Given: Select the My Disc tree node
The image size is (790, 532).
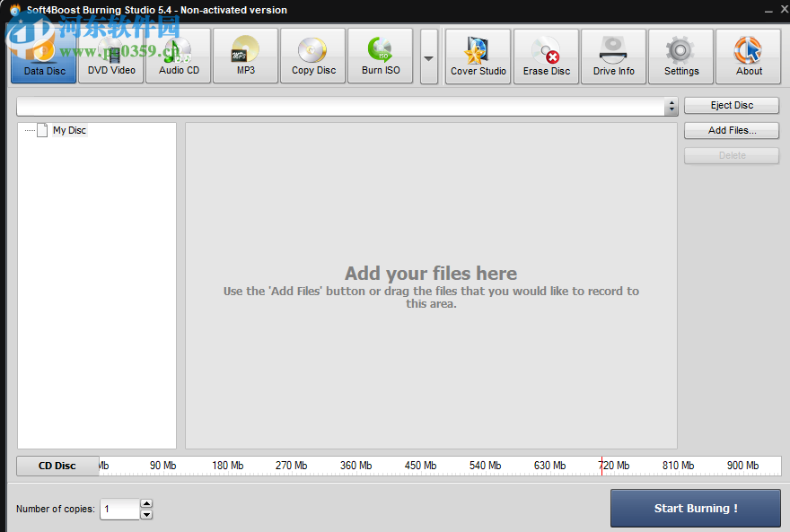Looking at the screenshot, I should point(69,130).
